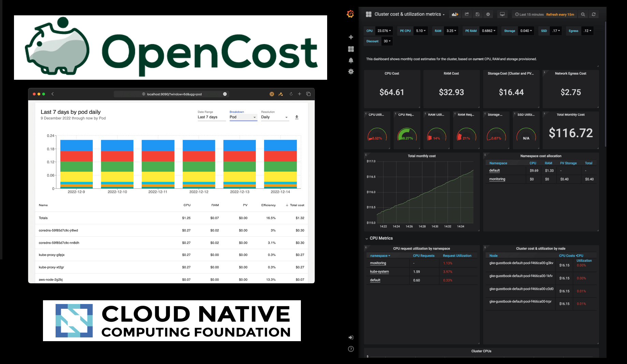Click the Share dashboard icon
Viewport: 627px width, 364px height.
coord(467,14)
